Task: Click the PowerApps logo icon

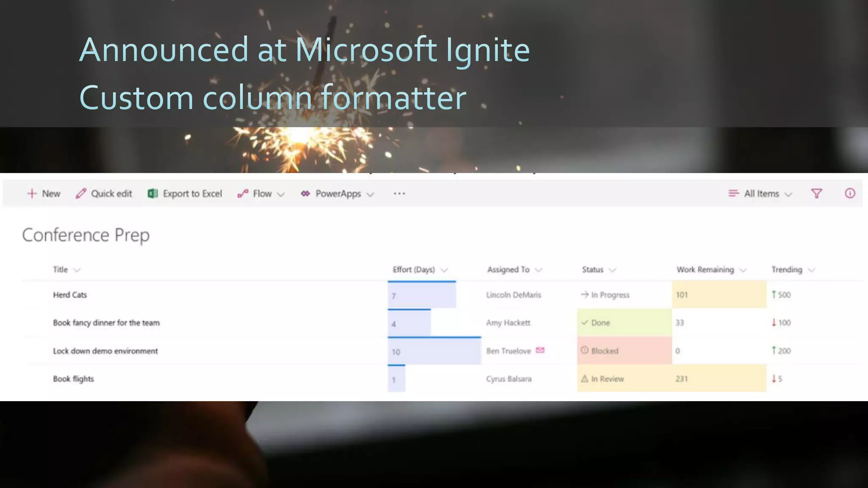Action: tap(305, 194)
